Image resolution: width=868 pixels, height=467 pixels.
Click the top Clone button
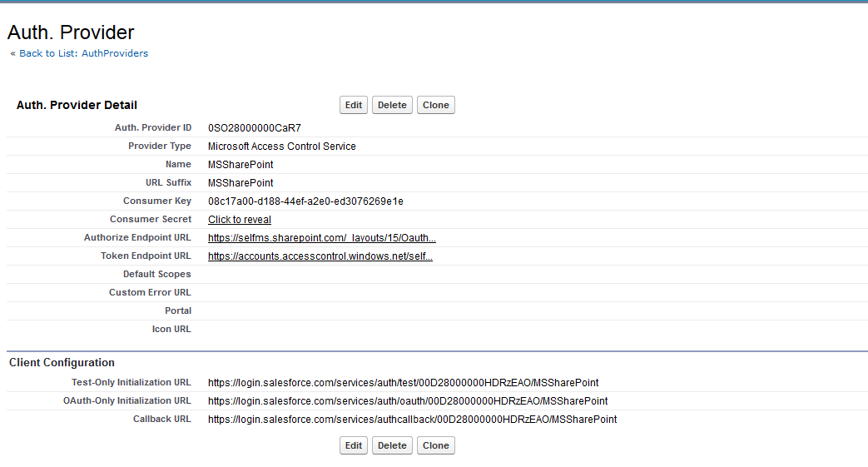coord(435,105)
